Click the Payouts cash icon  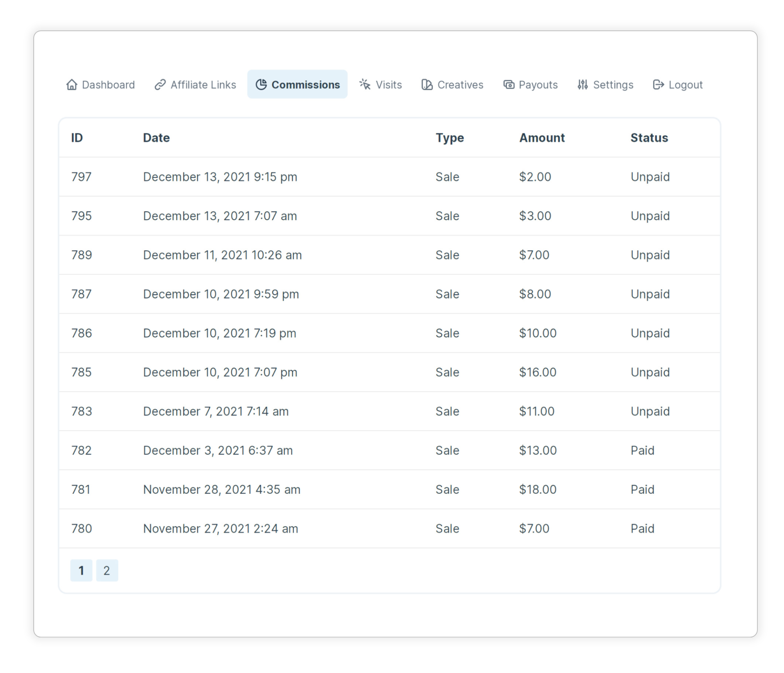[509, 84]
